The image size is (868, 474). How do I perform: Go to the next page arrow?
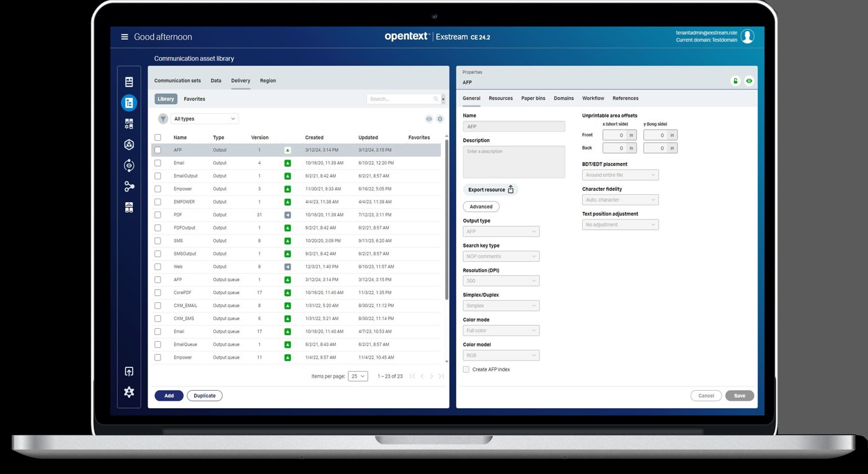click(432, 376)
